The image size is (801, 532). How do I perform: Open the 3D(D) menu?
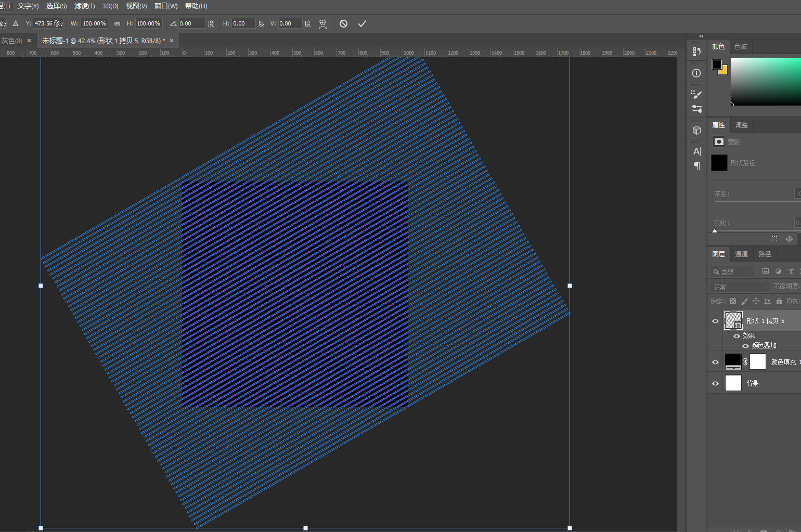110,6
